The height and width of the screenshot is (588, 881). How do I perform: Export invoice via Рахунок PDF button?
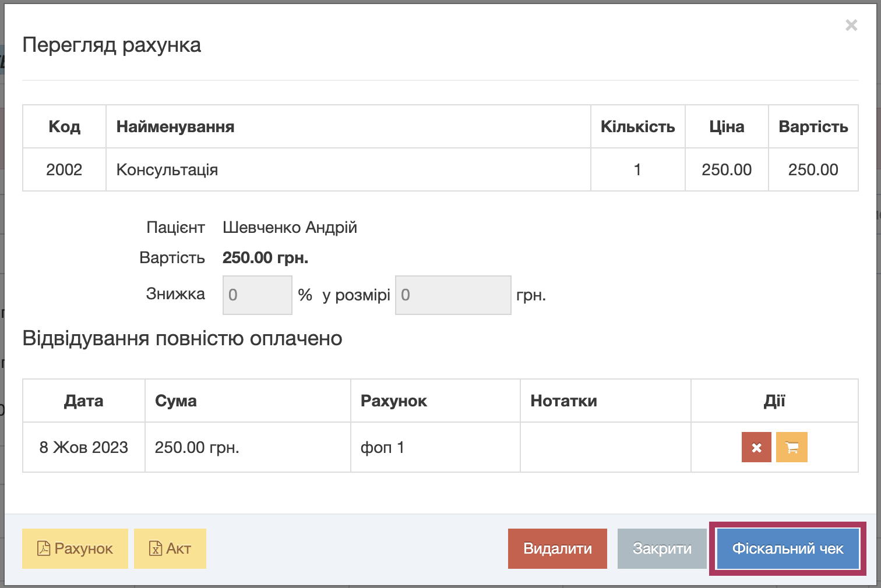tap(75, 548)
